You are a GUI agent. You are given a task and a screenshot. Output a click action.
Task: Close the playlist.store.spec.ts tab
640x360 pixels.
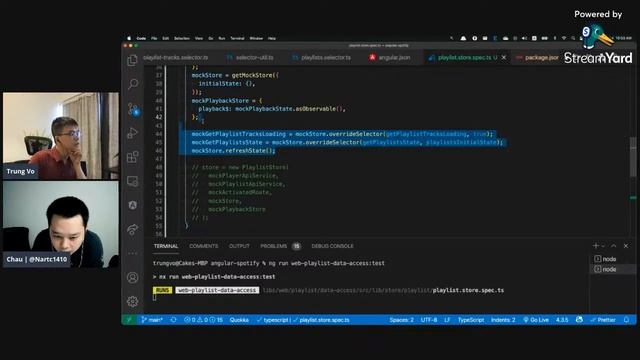504,58
